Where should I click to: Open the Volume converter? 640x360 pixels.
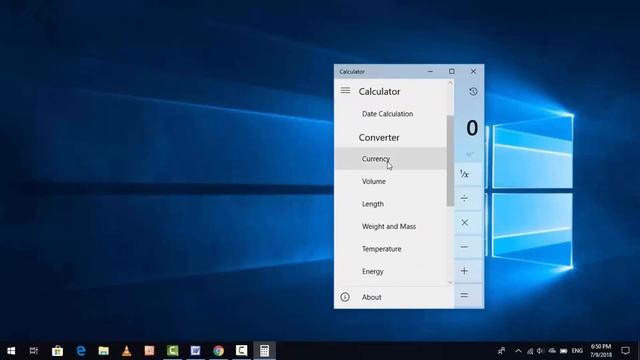point(391,181)
